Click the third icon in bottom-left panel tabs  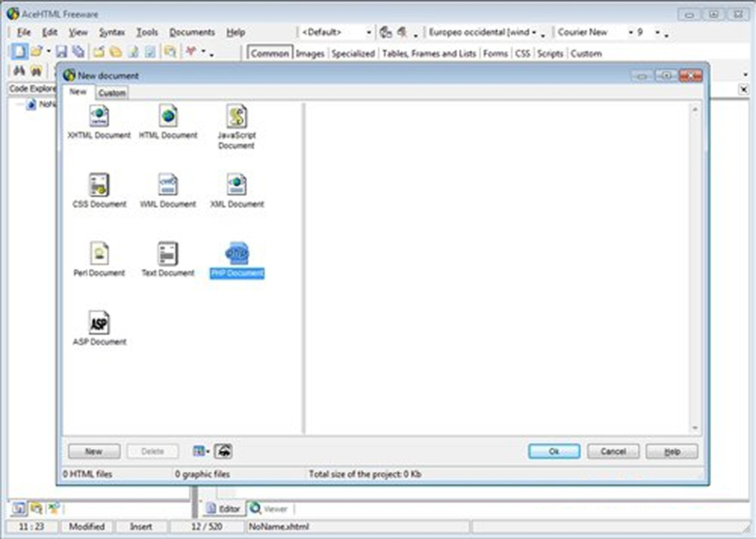54,508
